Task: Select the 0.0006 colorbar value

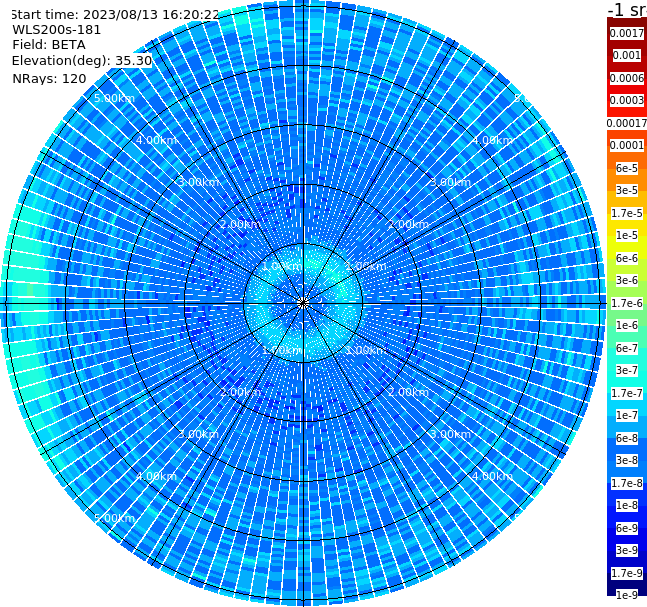Action: point(627,78)
